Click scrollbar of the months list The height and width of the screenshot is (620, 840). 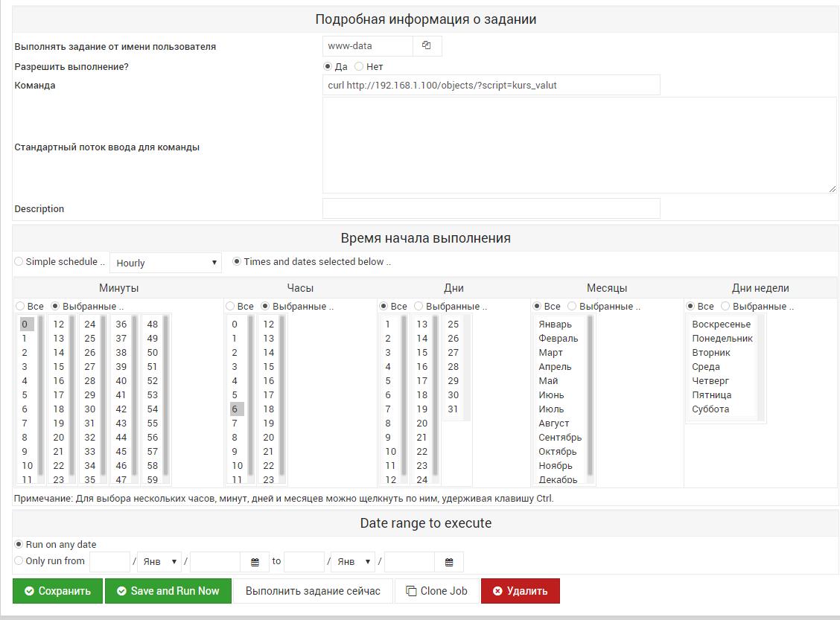point(591,396)
